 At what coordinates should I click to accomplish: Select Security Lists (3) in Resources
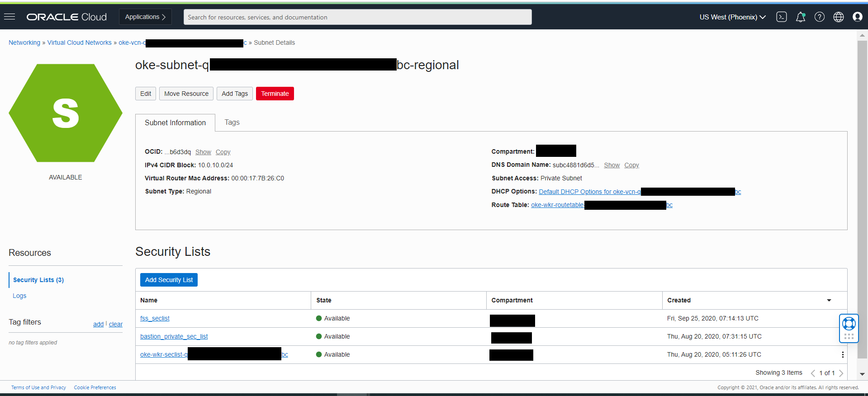point(38,280)
